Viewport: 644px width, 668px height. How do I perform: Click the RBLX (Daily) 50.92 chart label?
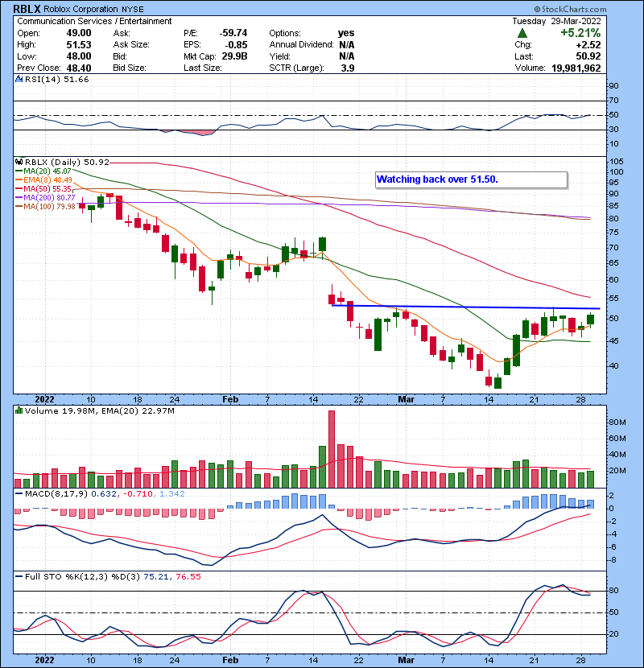67,162
